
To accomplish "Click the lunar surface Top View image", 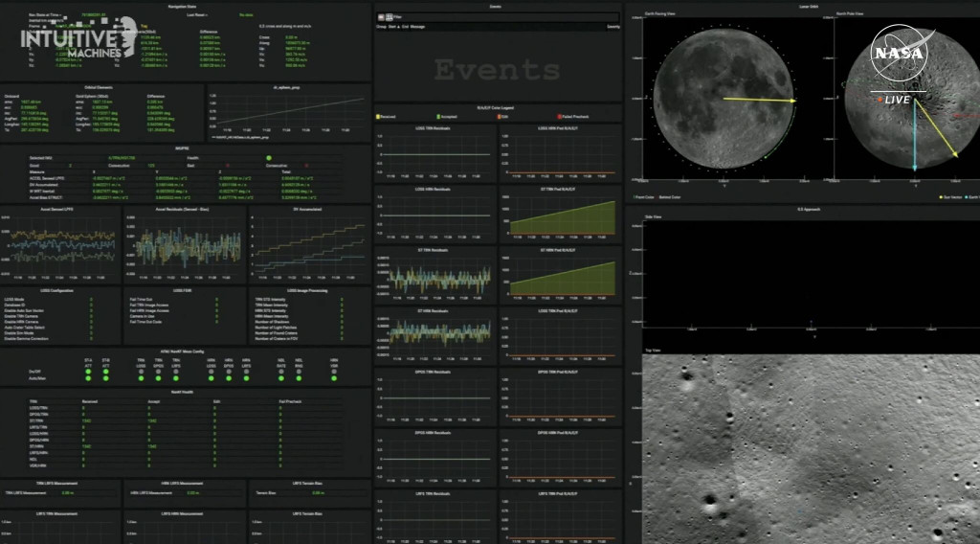I will pyautogui.click(x=812, y=449).
